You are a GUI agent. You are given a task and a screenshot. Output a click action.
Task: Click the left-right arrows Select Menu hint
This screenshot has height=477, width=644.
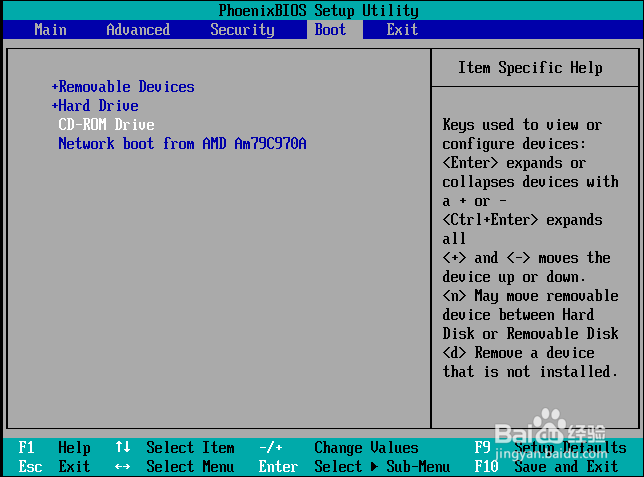click(x=175, y=466)
